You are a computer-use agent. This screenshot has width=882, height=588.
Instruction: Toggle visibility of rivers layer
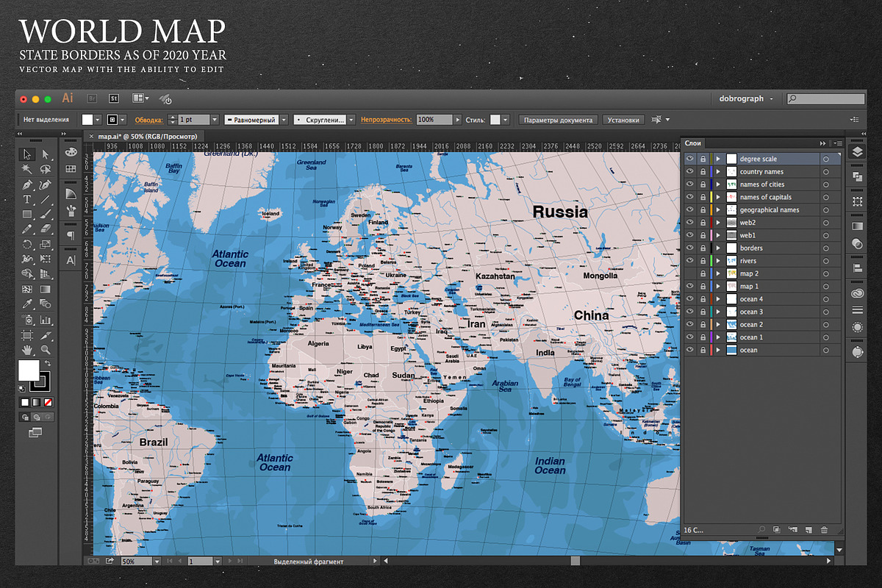coord(689,261)
